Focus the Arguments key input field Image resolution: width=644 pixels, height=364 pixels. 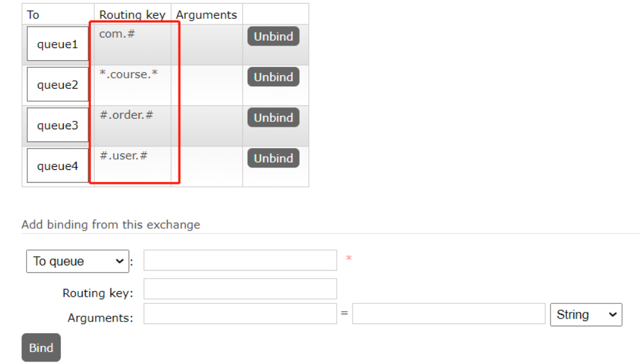240,314
